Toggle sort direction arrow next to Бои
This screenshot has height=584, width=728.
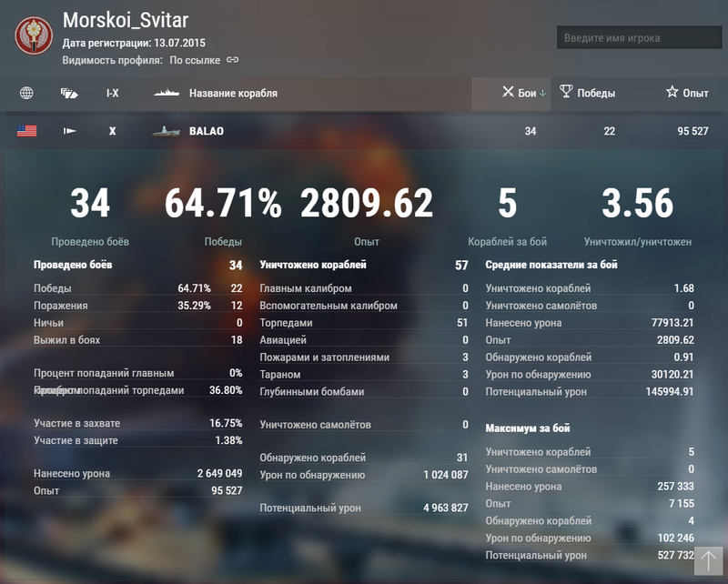(x=543, y=93)
